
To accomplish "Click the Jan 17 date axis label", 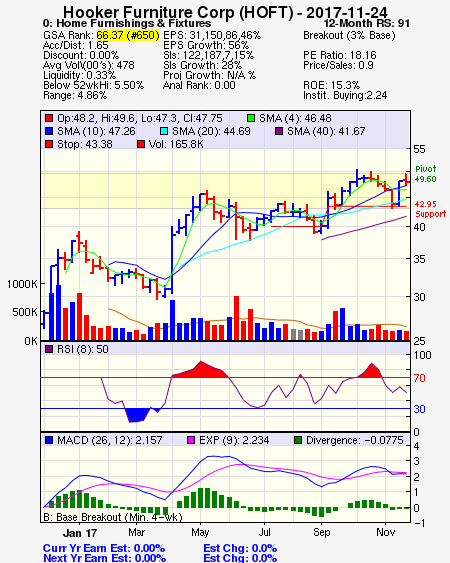I will [x=80, y=532].
